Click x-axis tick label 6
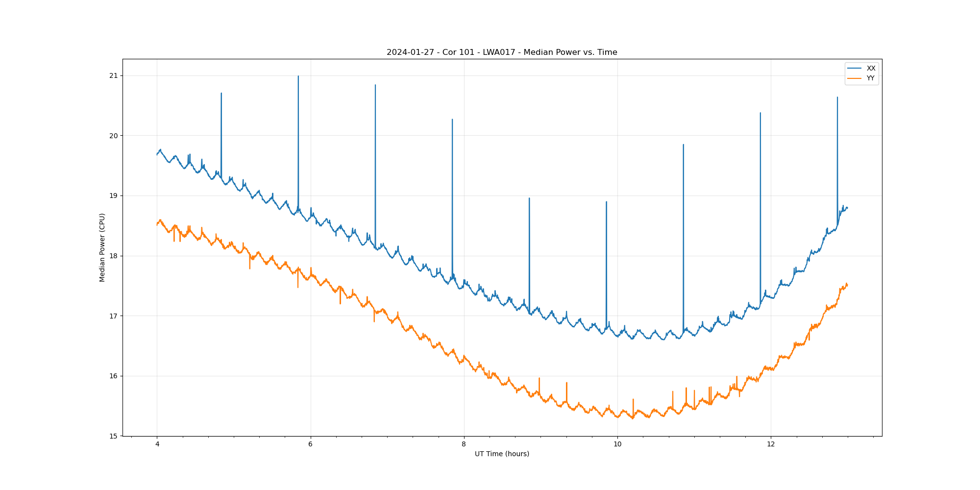Image resolution: width=980 pixels, height=490 pixels. tap(310, 444)
